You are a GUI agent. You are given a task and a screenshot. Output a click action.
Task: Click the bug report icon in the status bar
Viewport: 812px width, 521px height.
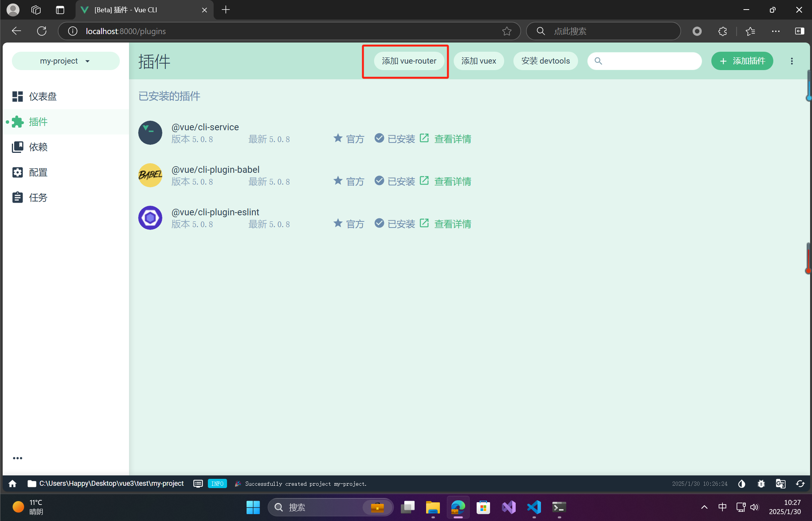(761, 483)
